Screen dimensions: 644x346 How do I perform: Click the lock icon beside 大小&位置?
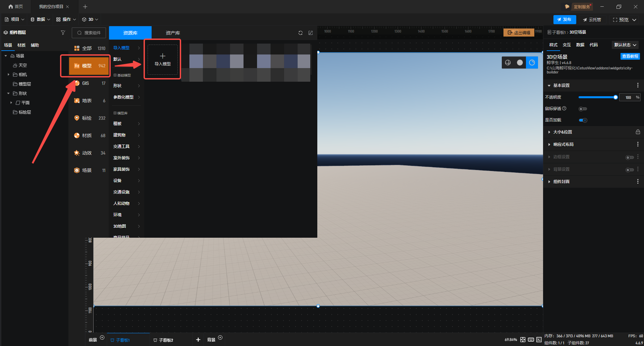pos(638,132)
